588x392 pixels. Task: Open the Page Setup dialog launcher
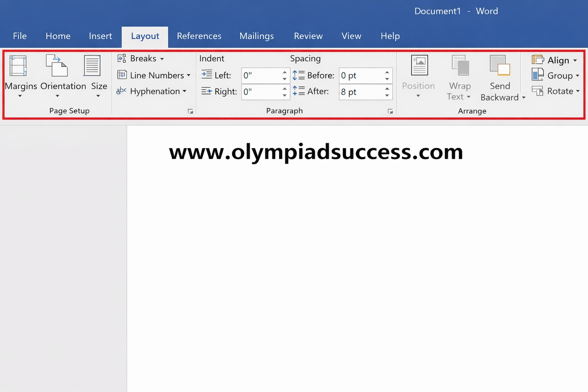(190, 111)
